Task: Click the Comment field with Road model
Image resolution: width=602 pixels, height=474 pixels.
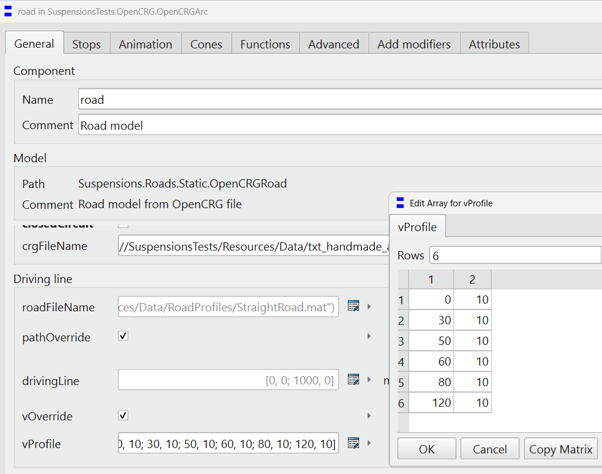Action: pyautogui.click(x=340, y=125)
